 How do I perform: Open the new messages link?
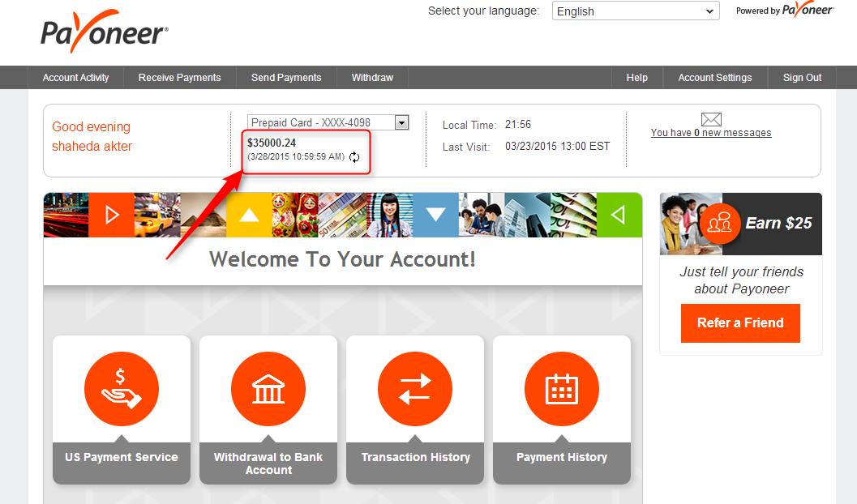pos(711,133)
